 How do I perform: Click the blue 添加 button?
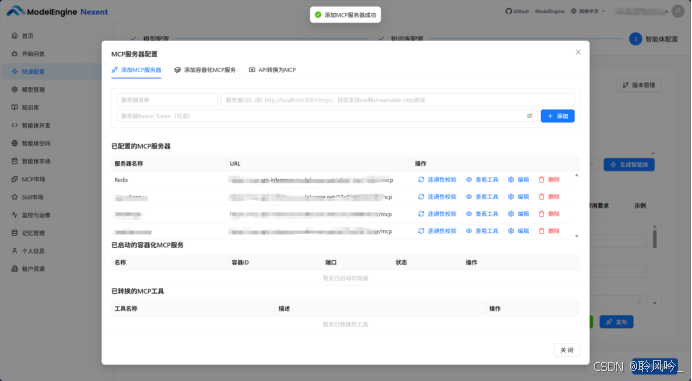click(557, 116)
